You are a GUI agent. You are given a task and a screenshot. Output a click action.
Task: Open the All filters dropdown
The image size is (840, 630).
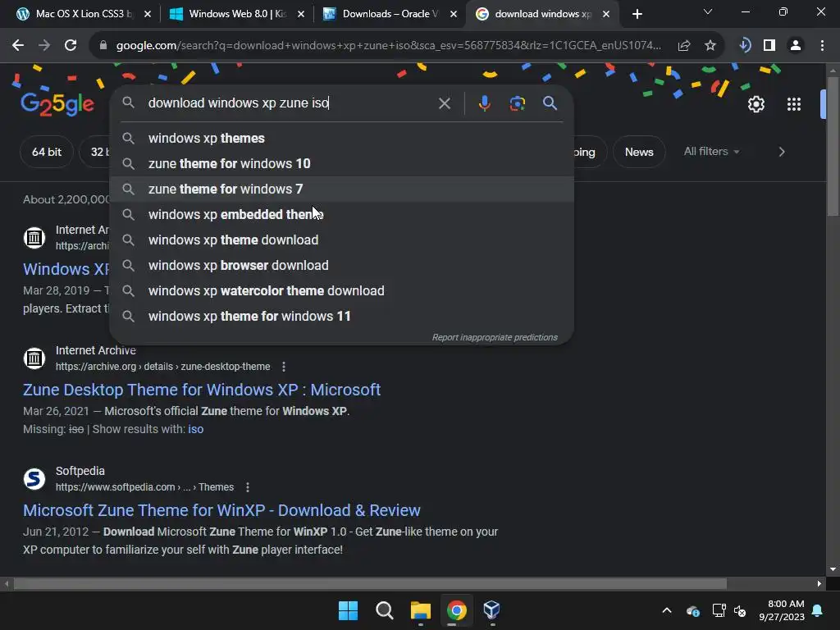coord(711,152)
